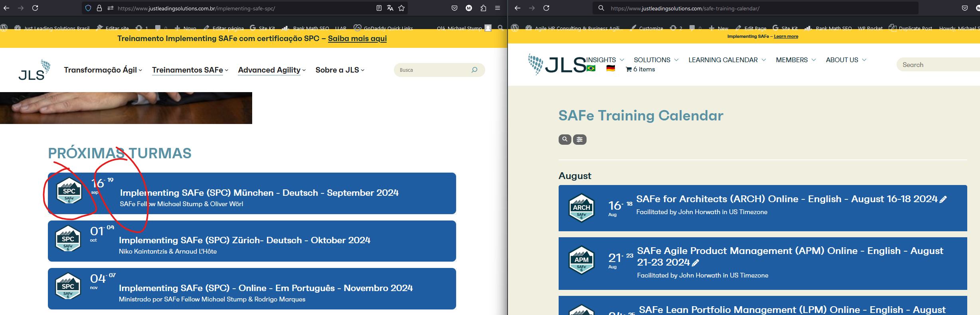Click edit pencil beside SAFe for Architects title
The image size is (980, 315).
click(943, 199)
